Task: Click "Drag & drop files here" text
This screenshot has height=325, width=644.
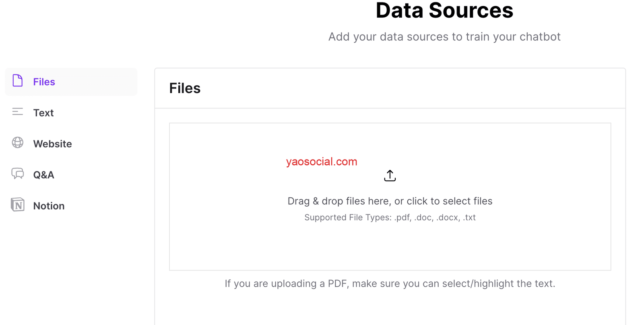Action: pos(390,201)
